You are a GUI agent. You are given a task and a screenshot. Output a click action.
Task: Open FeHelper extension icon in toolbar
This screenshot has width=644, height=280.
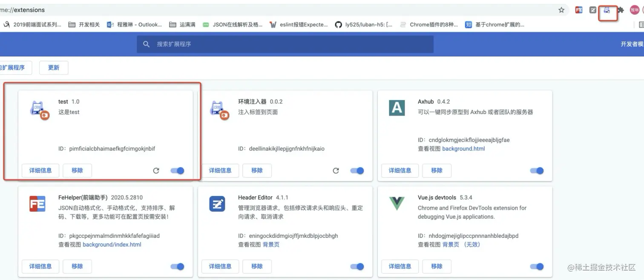tap(579, 10)
